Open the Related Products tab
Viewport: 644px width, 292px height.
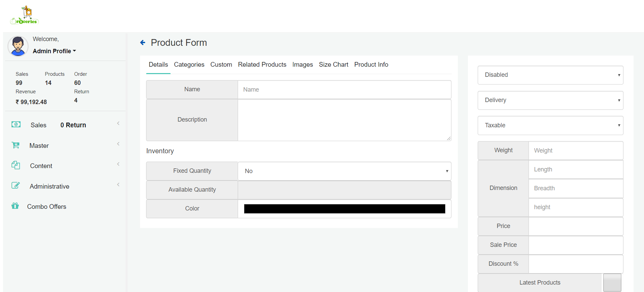click(262, 64)
